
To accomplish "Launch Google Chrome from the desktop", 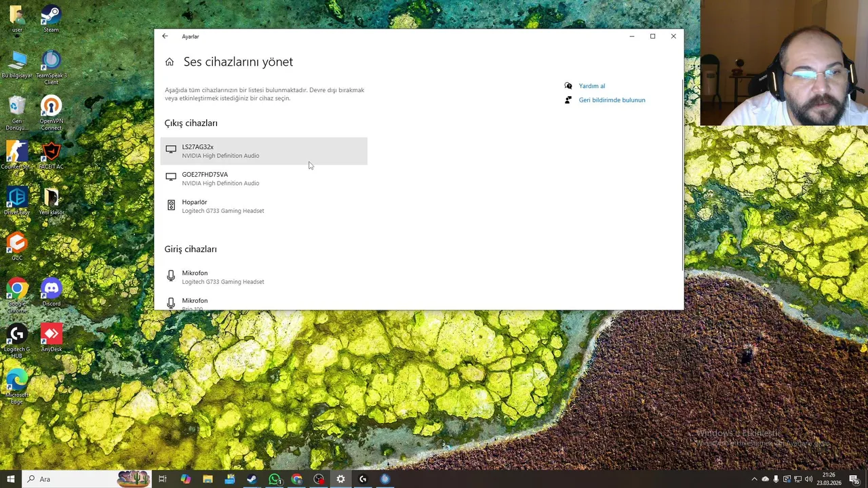I will (17, 296).
